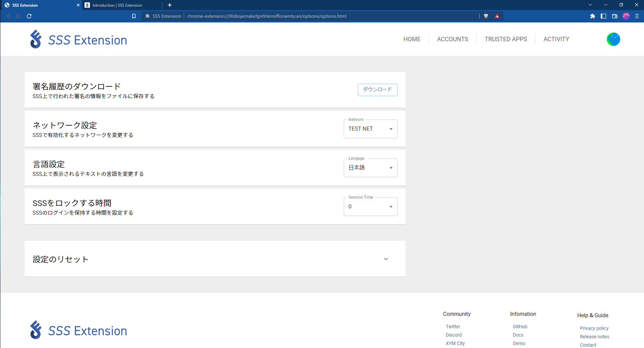Reload the page with the refresh icon
The image size is (644, 348).
[x=29, y=16]
